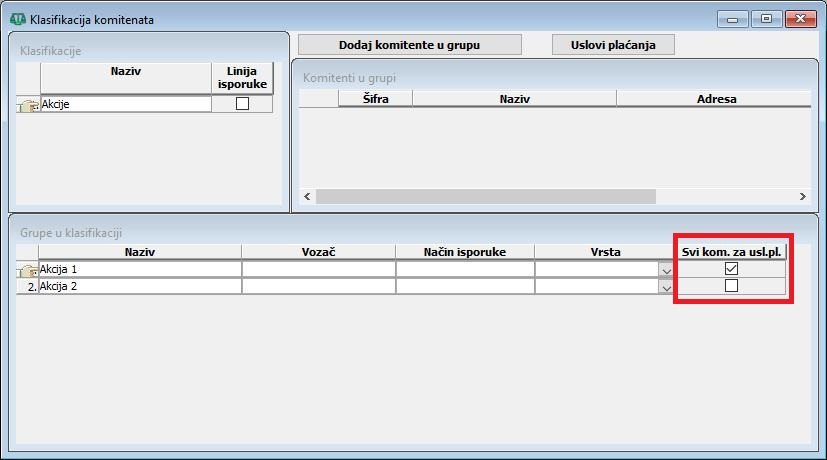Click the Način isporuke cell for Akcija 1

click(x=465, y=269)
